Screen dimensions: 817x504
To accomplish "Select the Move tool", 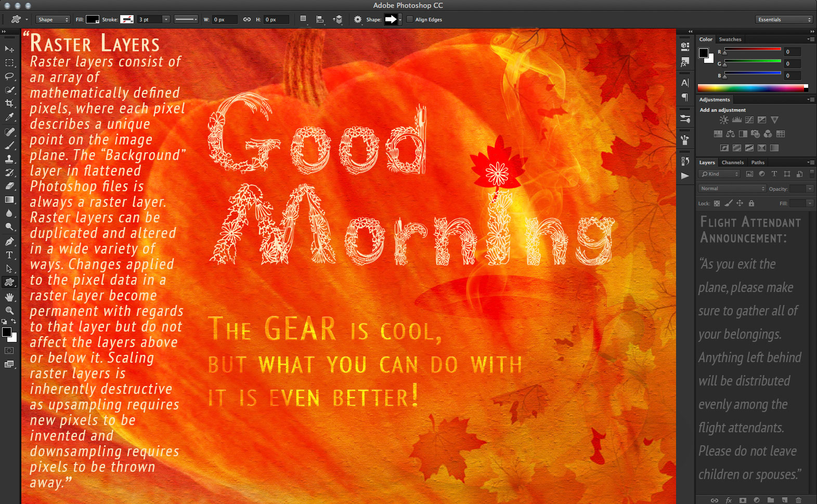I will (x=9, y=49).
